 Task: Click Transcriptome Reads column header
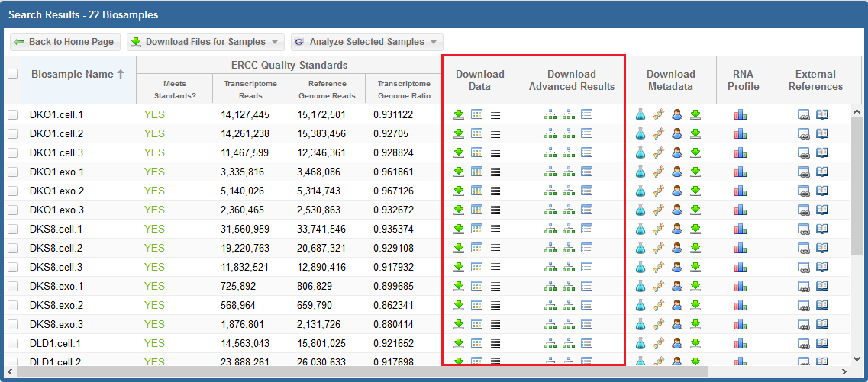(250, 89)
